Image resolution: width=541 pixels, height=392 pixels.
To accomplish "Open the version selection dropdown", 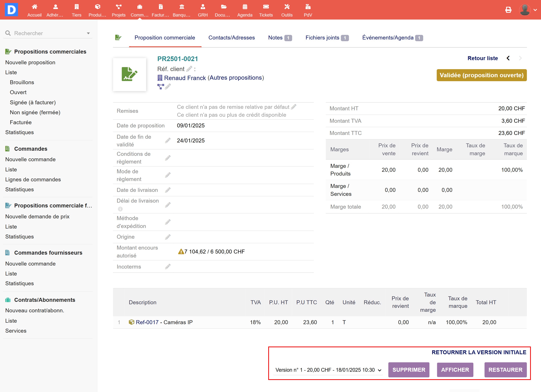I will click(328, 370).
